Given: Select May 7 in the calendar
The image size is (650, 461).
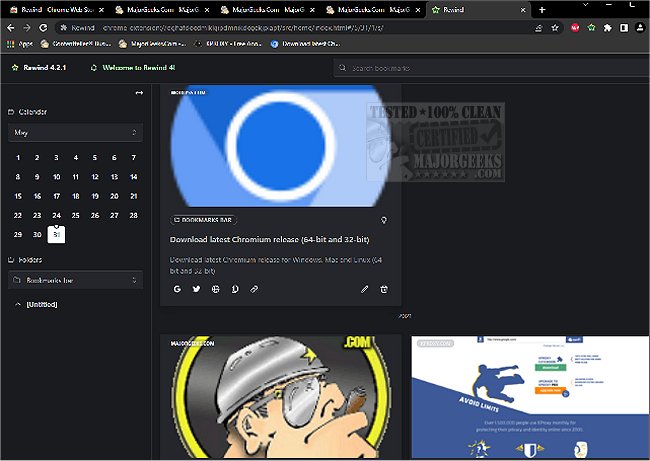Looking at the screenshot, I should (x=133, y=158).
